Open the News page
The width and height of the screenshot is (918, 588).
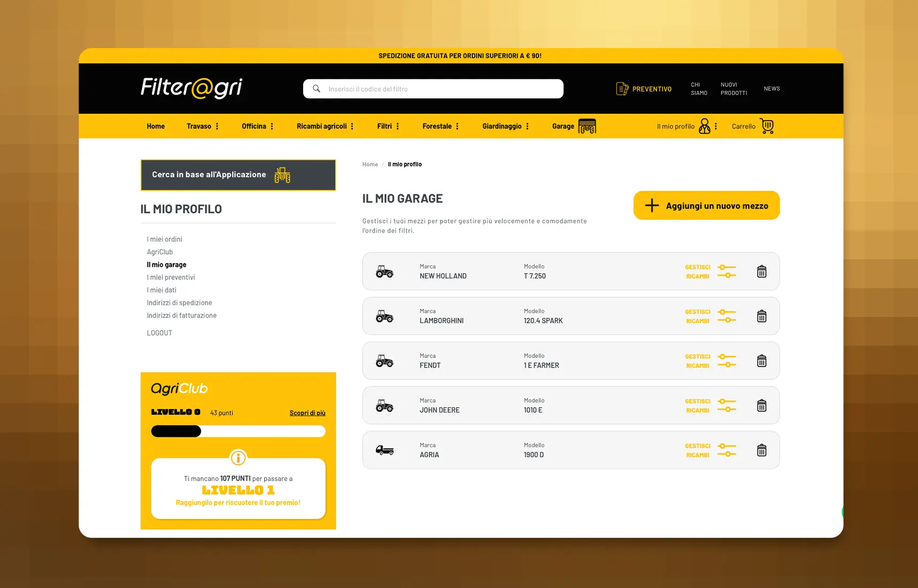(x=772, y=89)
